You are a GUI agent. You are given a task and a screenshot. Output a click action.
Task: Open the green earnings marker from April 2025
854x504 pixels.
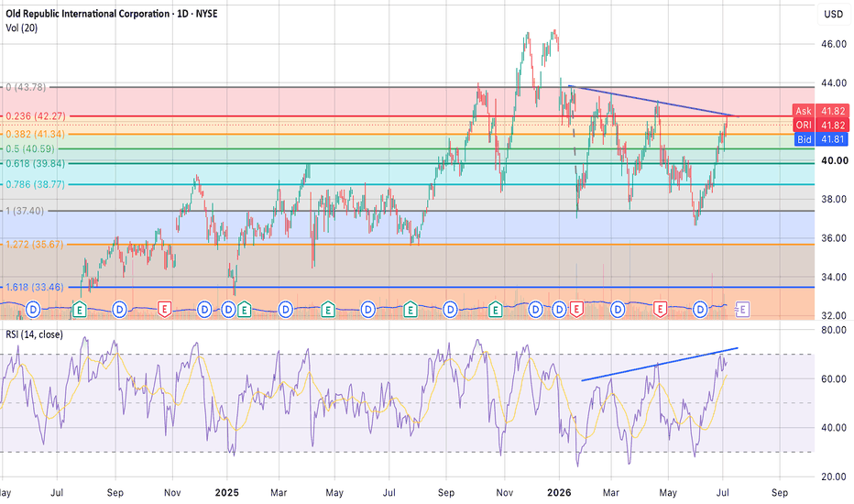[327, 310]
